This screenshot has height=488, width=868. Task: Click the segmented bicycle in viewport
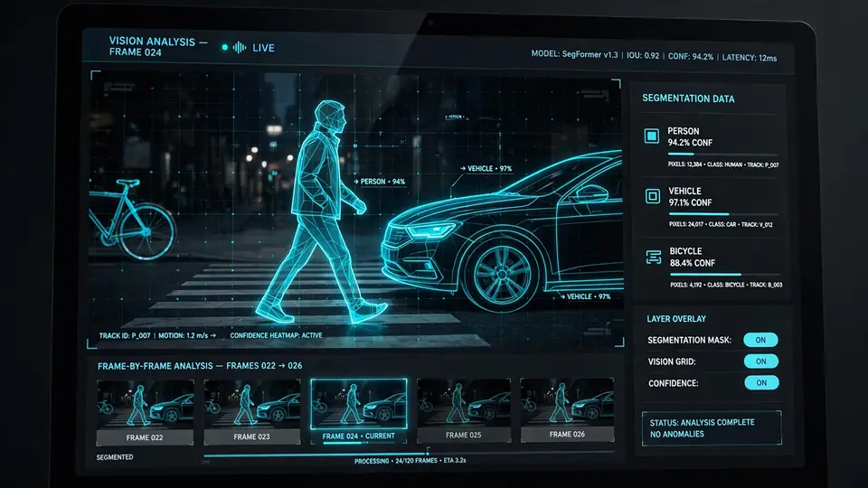132,220
